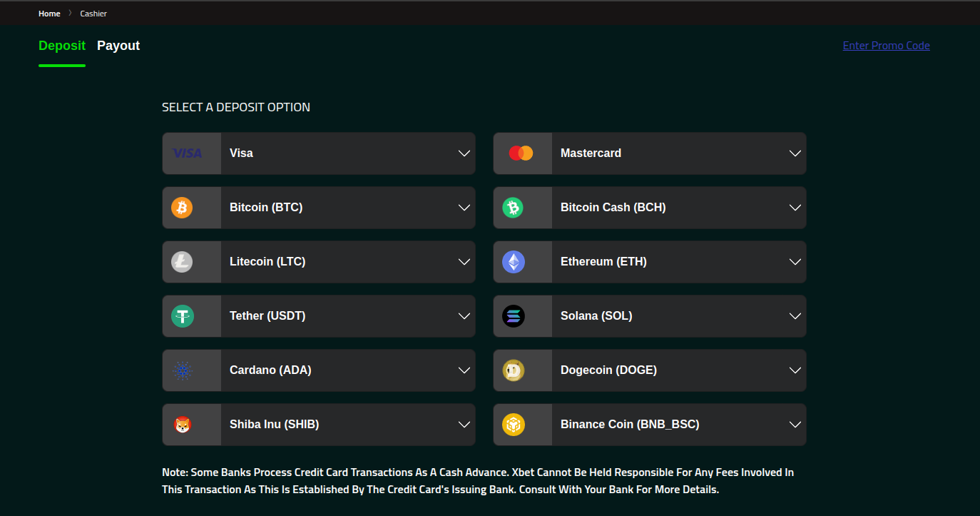Click the Mastercard logo icon

pyautogui.click(x=521, y=153)
